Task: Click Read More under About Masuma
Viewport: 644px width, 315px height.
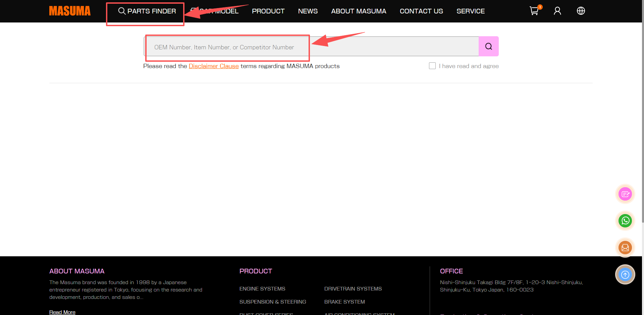Action: click(x=62, y=312)
